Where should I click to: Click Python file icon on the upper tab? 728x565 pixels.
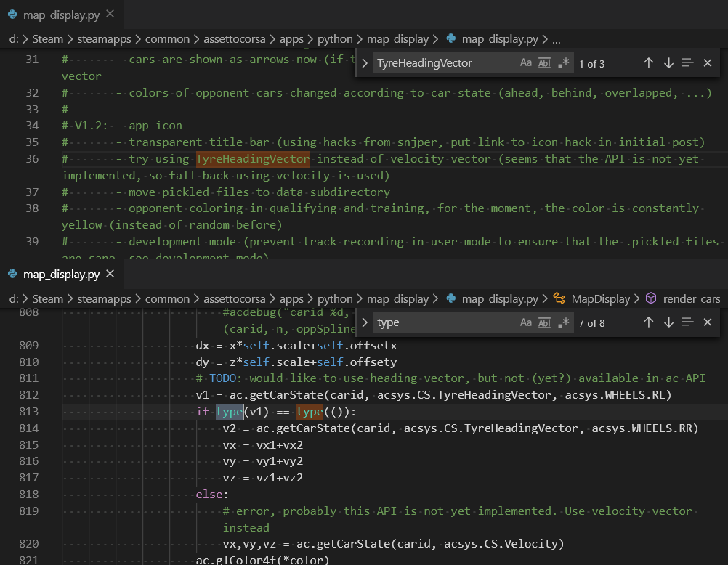(x=12, y=15)
